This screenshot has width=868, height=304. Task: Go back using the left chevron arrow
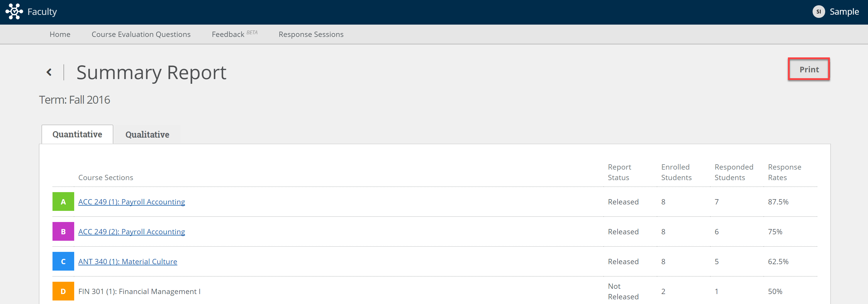pyautogui.click(x=49, y=72)
